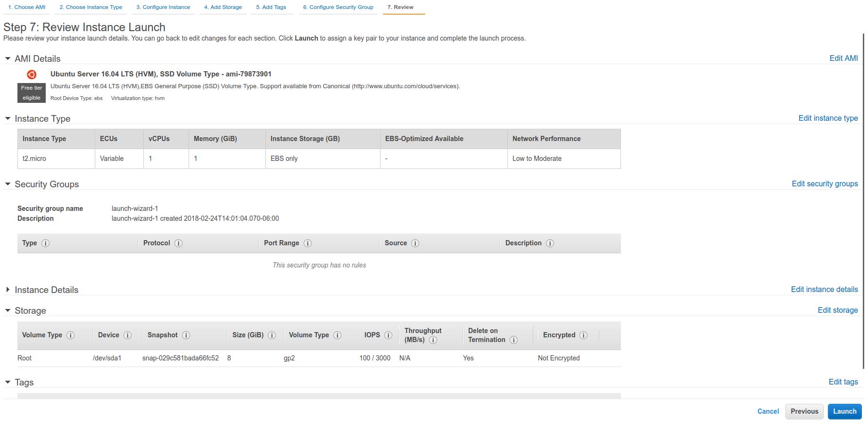Go to the Choose Instance Type step tab

pyautogui.click(x=91, y=7)
